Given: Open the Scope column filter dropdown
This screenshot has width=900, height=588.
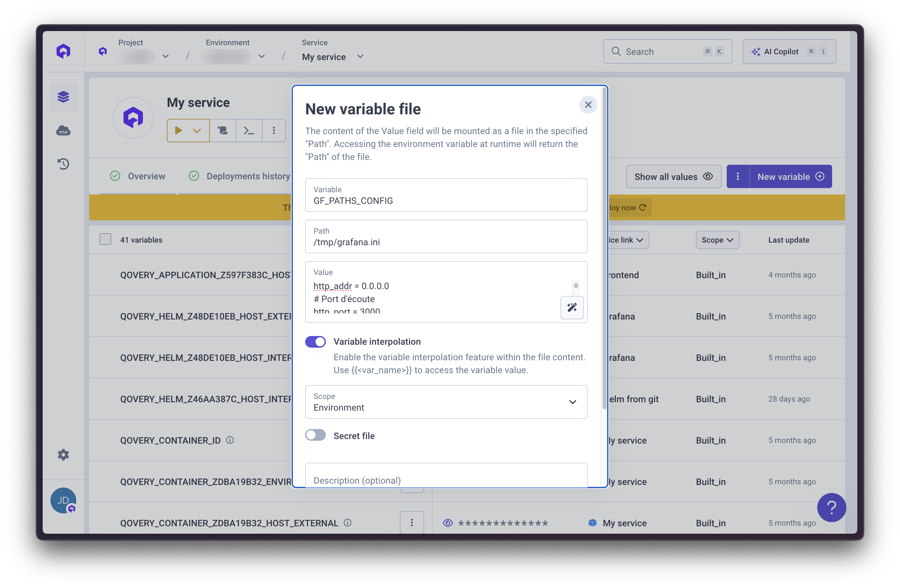Looking at the screenshot, I should 717,240.
